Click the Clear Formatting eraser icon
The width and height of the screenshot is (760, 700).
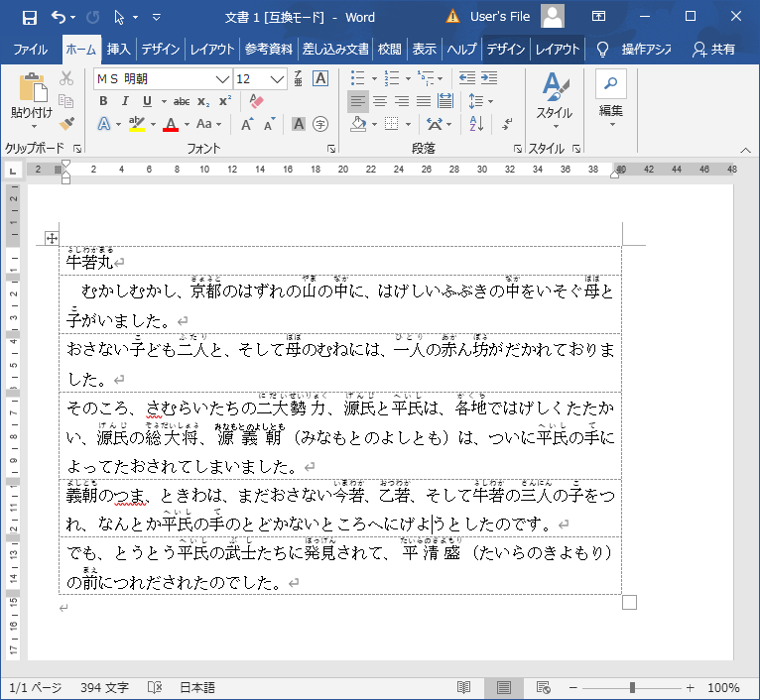[256, 101]
